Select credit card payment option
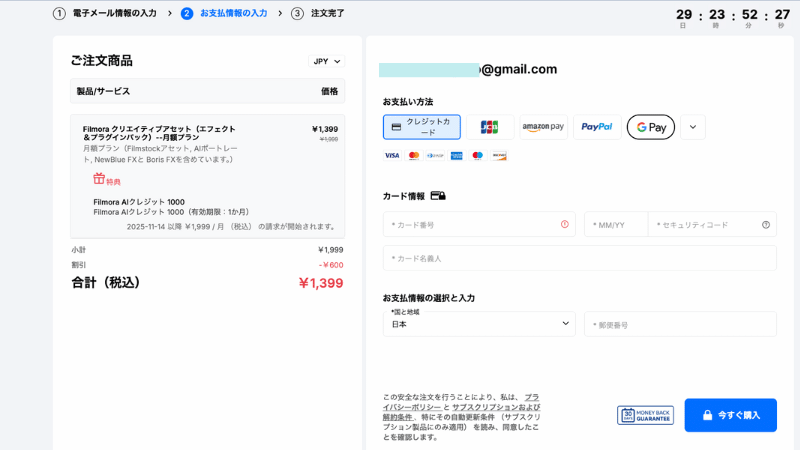 point(422,127)
